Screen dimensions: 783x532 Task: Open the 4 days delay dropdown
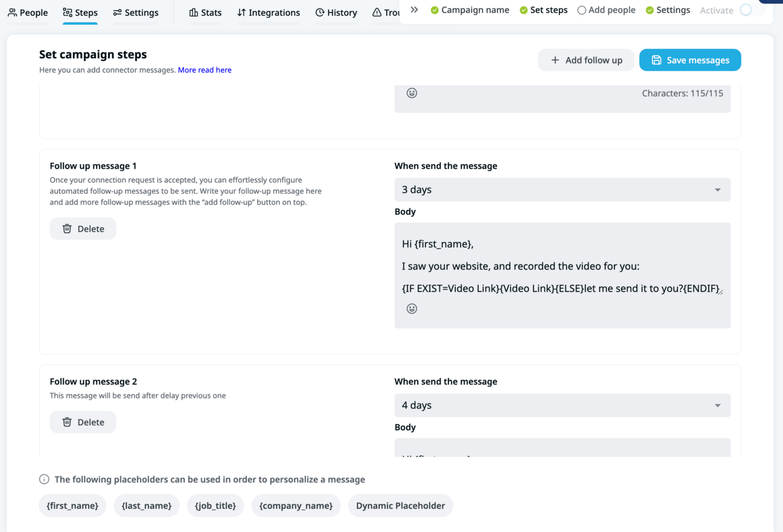[x=562, y=405]
